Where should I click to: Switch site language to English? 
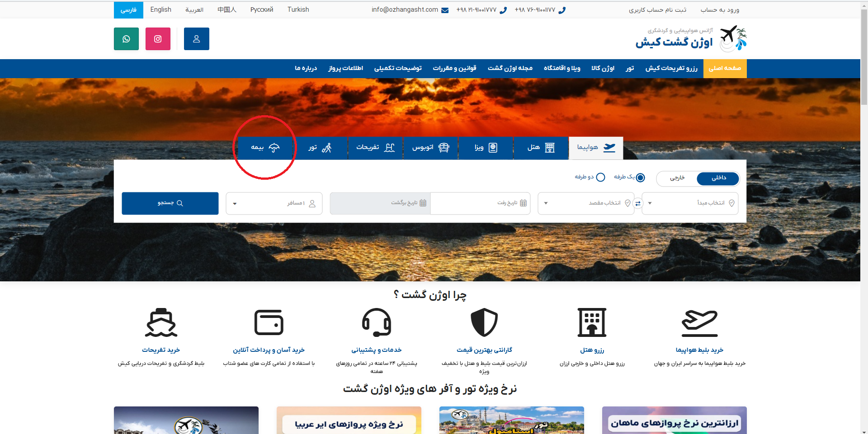point(160,9)
